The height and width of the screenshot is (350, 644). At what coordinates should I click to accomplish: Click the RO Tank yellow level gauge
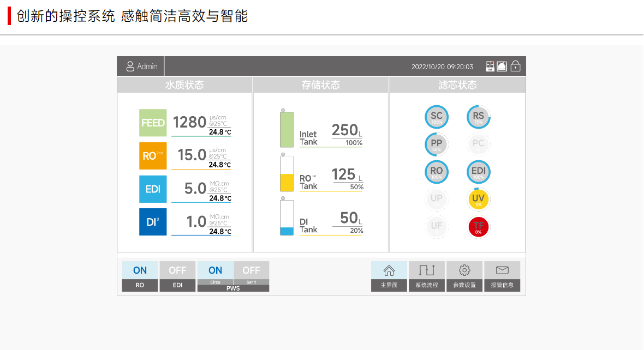point(287,174)
